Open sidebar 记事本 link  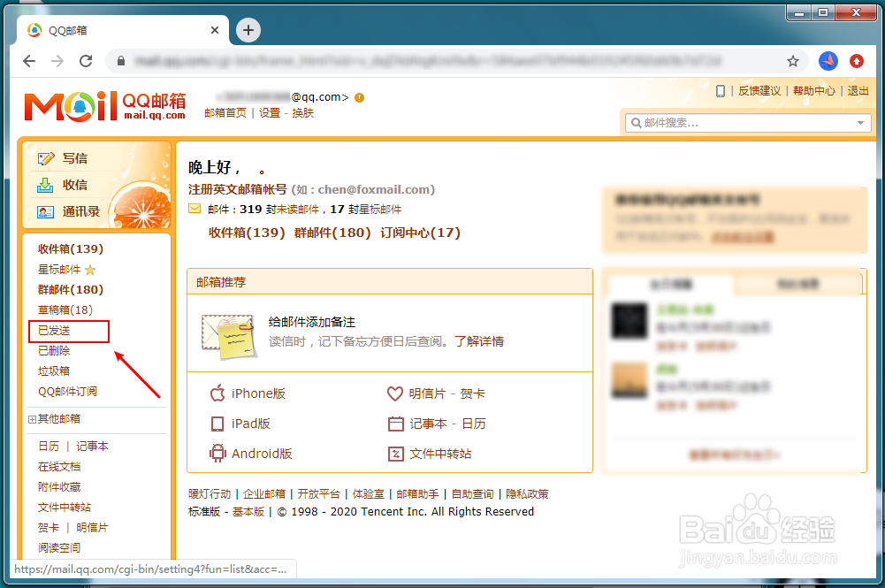point(92,446)
